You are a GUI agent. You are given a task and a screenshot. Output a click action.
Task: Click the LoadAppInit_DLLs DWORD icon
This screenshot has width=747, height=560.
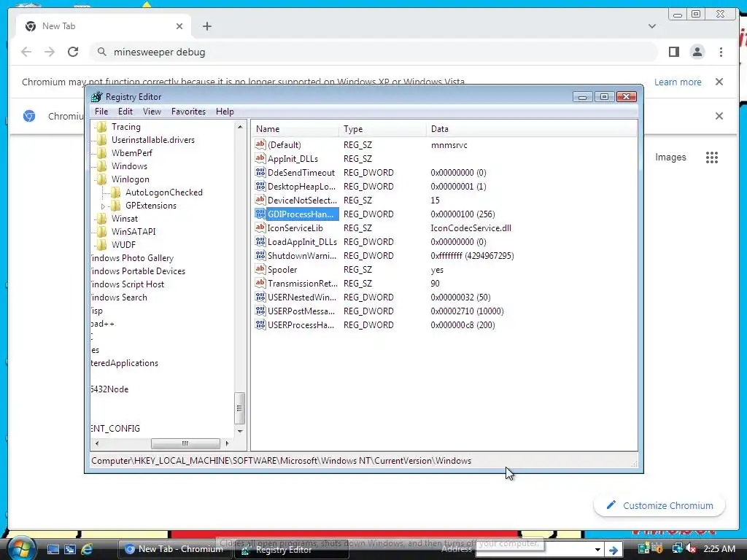(260, 241)
